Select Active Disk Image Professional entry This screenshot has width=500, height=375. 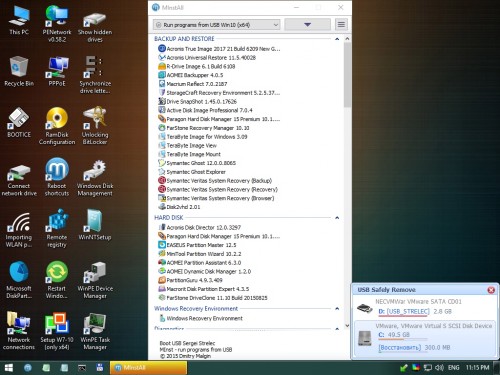click(205, 110)
